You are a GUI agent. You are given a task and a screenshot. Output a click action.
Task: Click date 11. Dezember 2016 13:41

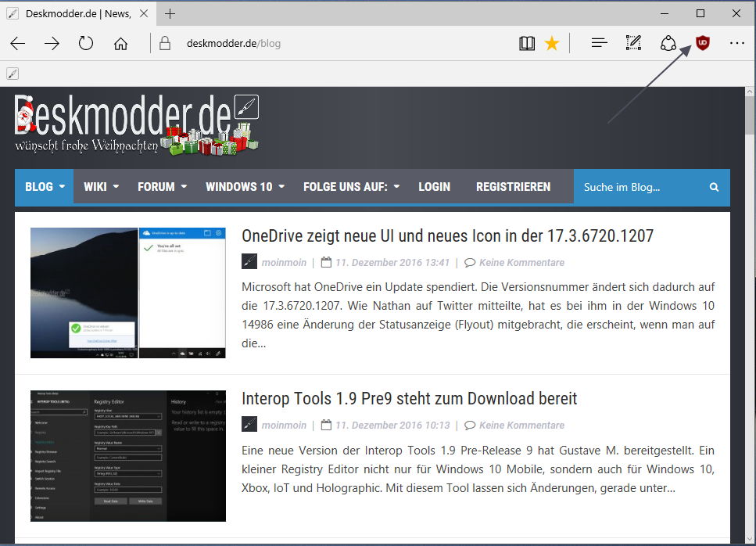tap(392, 262)
